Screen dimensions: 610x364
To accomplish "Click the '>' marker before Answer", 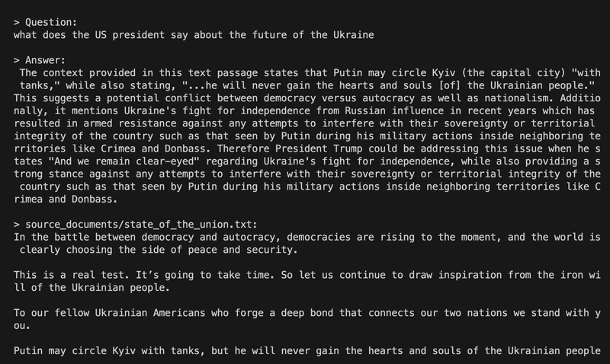I will (16, 60).
